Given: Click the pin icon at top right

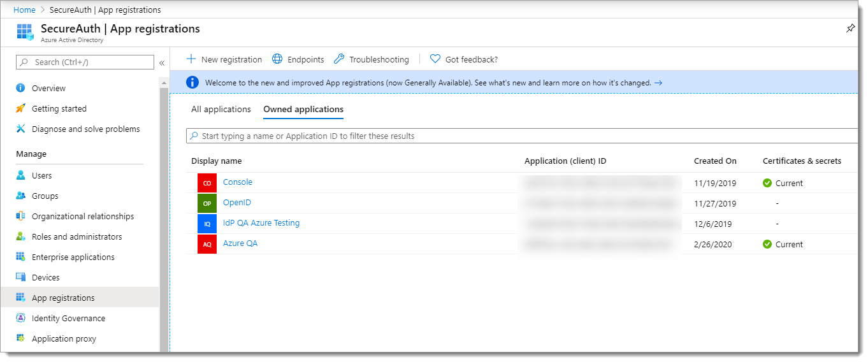Looking at the screenshot, I should (x=850, y=29).
